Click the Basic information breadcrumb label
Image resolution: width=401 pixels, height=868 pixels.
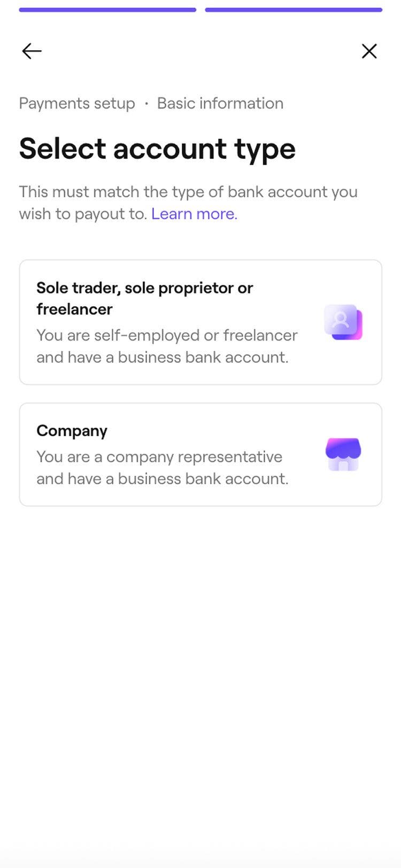point(220,103)
